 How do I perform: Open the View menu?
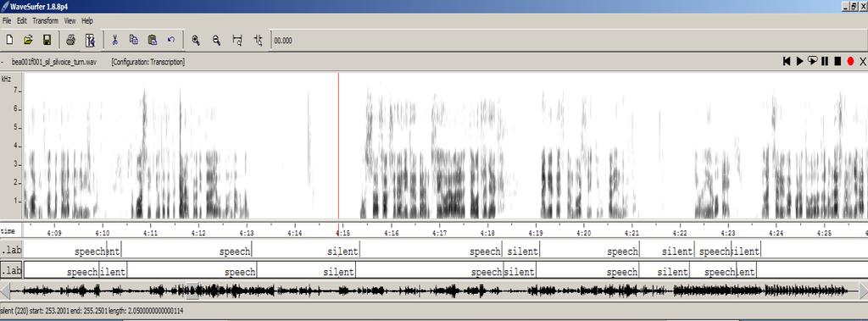click(70, 21)
